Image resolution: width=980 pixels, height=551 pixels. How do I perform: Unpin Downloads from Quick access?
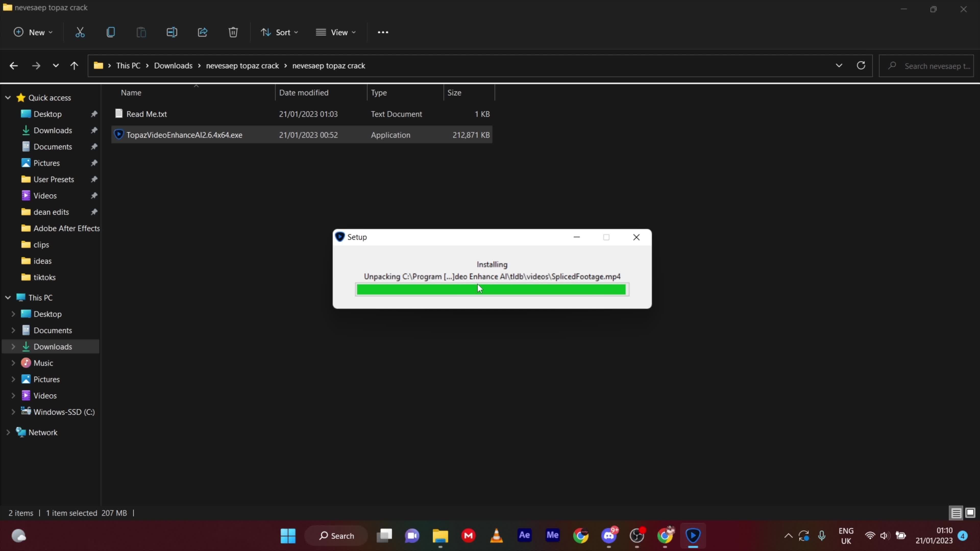[x=94, y=130]
